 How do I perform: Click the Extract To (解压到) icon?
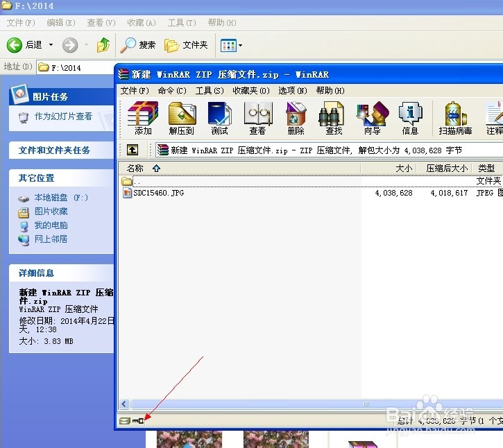[182, 118]
